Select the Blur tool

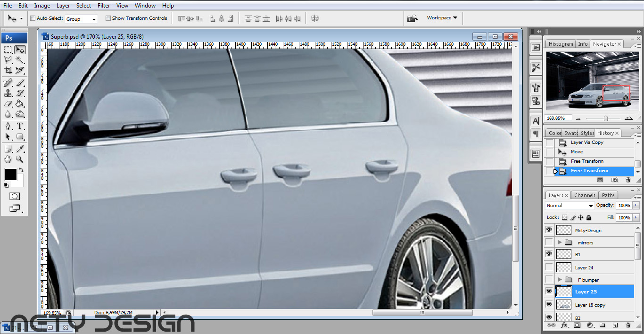[8, 114]
